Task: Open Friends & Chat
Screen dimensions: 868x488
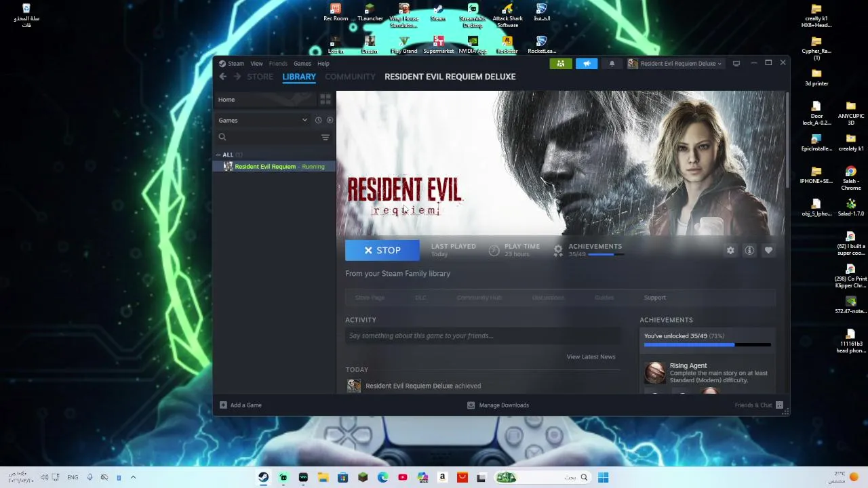Action: (x=759, y=405)
